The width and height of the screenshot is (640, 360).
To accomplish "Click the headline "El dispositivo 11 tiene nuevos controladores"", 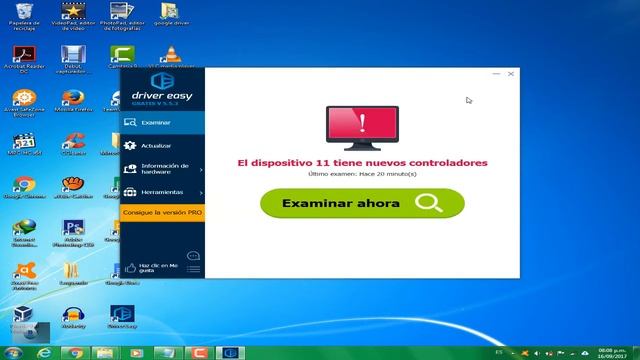I will coord(362,163).
